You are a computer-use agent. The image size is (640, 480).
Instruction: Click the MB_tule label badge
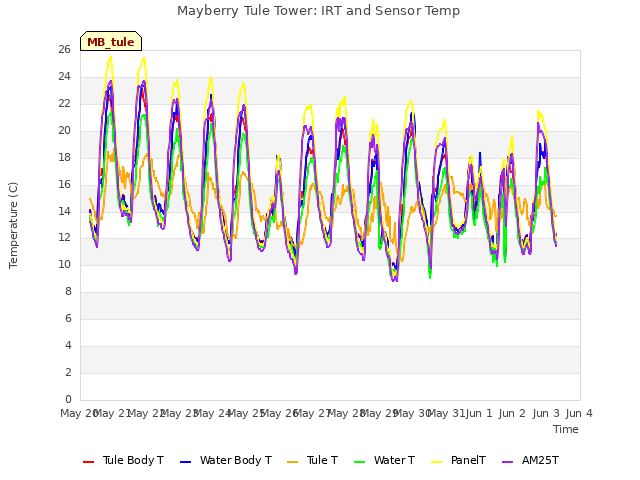click(111, 41)
